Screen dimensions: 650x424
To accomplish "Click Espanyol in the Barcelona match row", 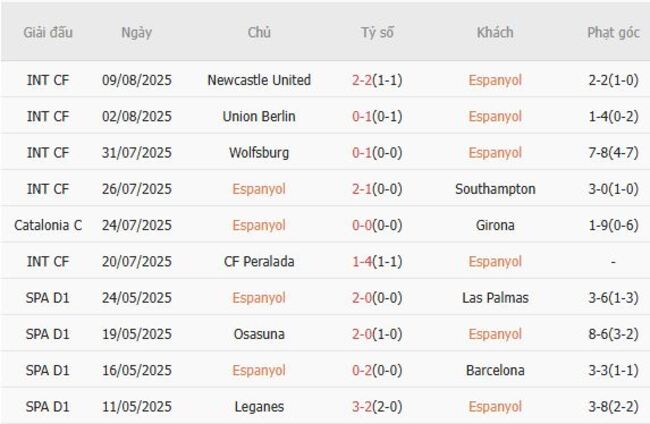I will pyautogui.click(x=259, y=371).
